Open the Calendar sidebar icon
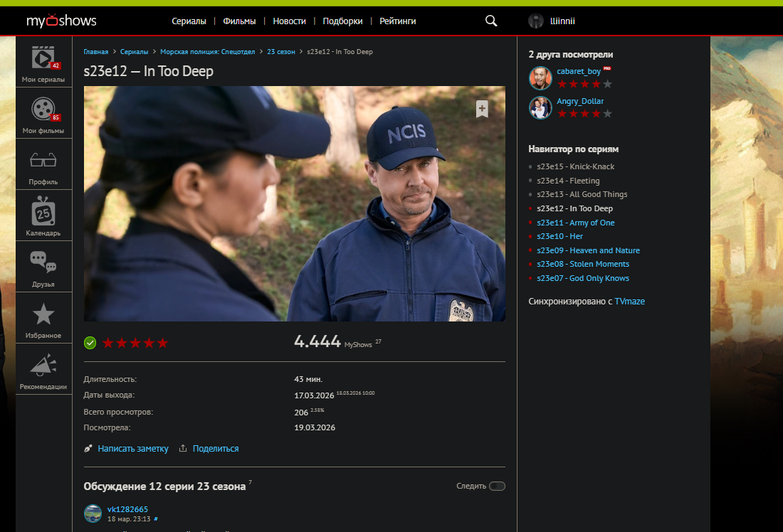 click(43, 212)
